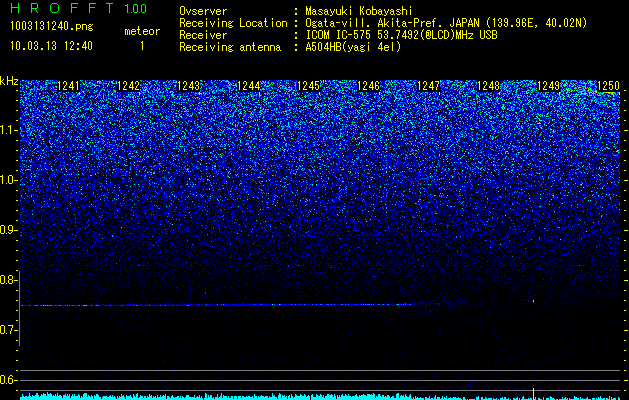Click the Ovserver label
Viewport: 629px width, 400px height.
[x=203, y=11]
